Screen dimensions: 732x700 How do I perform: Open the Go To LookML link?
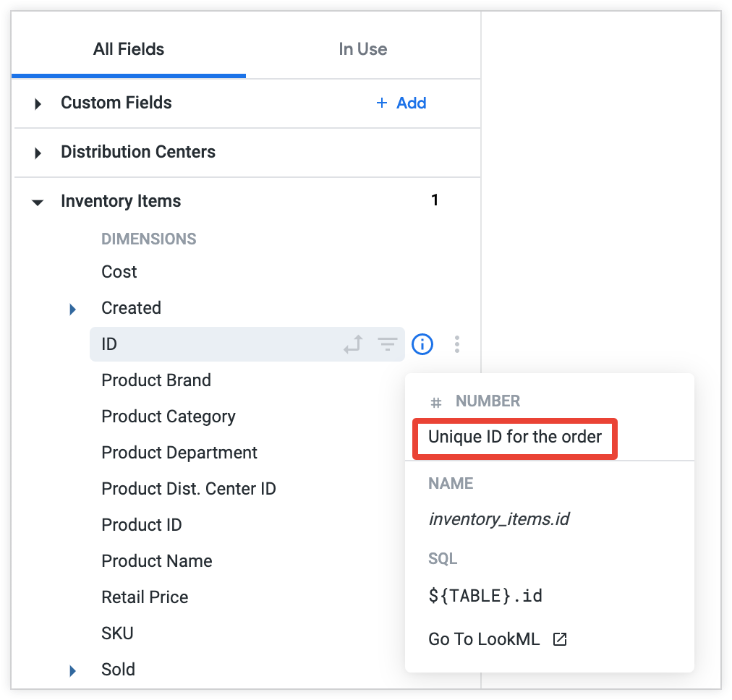tap(484, 639)
